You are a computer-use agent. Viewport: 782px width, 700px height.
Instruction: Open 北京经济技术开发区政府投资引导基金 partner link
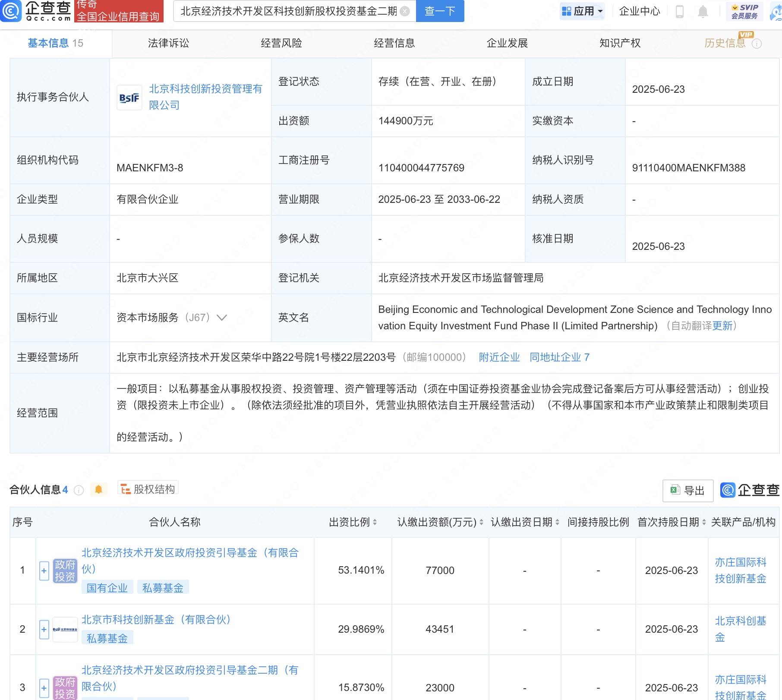190,561
